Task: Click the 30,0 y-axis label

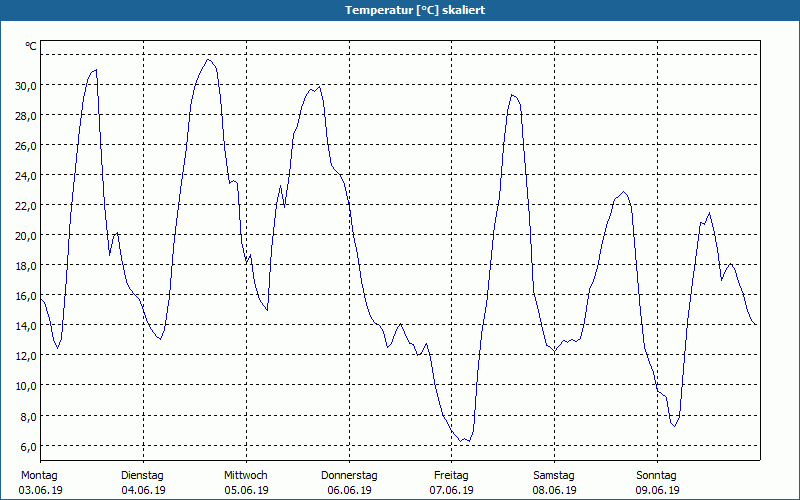Action: [26, 86]
